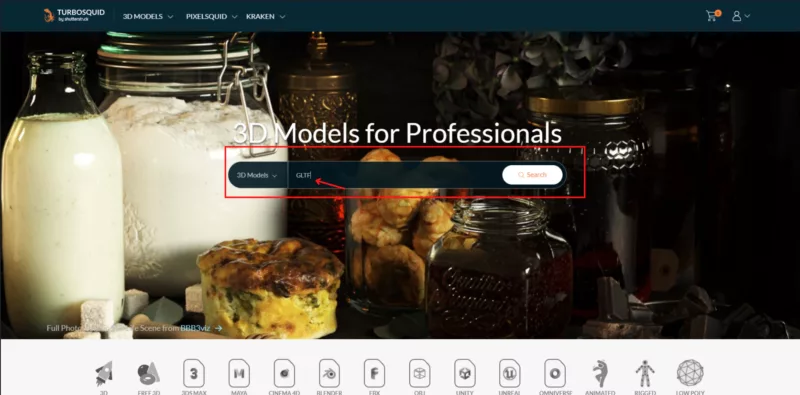Viewport: 800px width, 395px height.
Task: Click the orange Search button
Action: point(532,175)
